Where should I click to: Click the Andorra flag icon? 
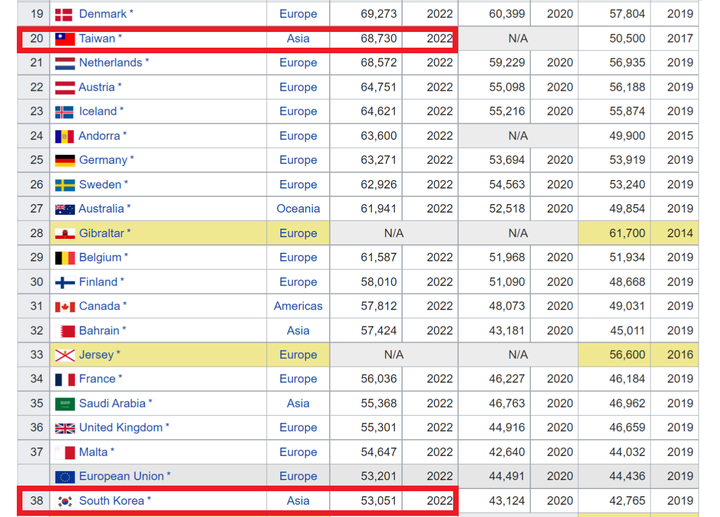point(64,136)
